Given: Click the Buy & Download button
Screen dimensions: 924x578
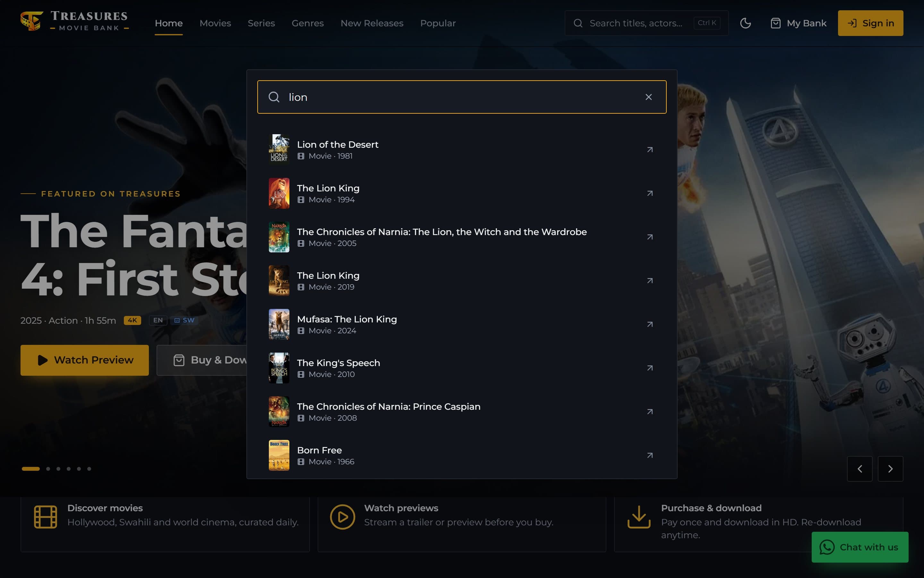Looking at the screenshot, I should 202,360.
